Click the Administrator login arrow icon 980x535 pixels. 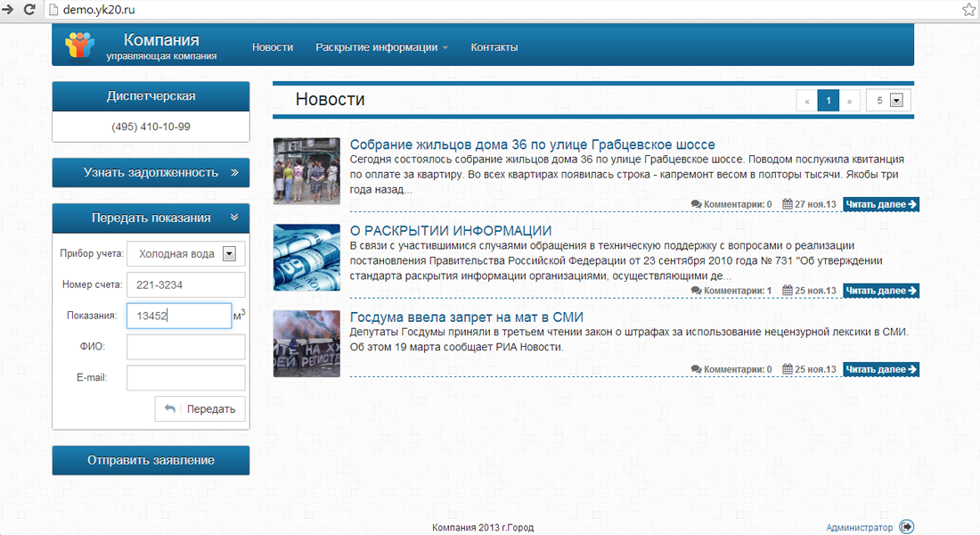(906, 527)
